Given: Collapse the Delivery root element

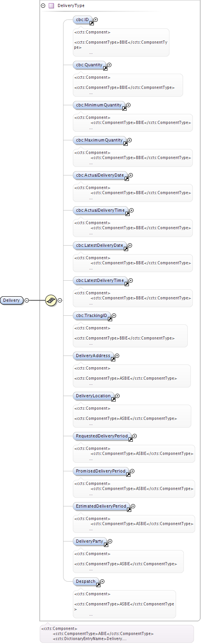Looking at the screenshot, I should coord(26,300).
